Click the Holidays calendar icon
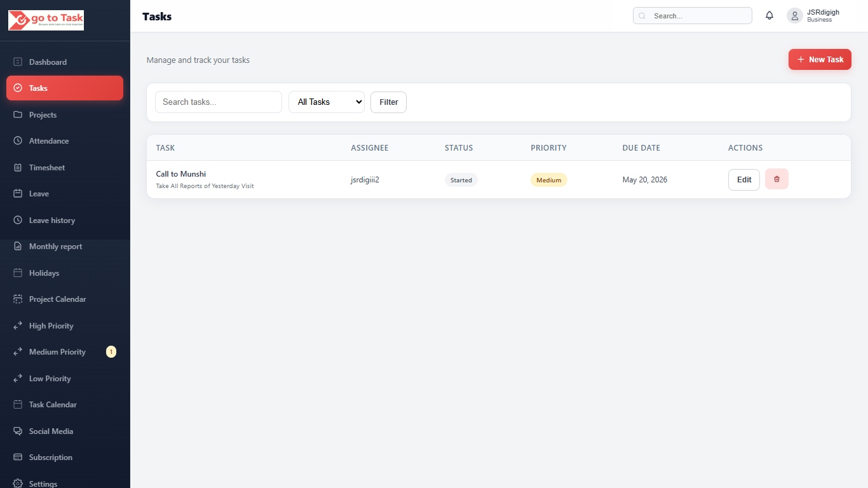Image resolution: width=868 pixels, height=488 pixels. pyautogui.click(x=18, y=273)
